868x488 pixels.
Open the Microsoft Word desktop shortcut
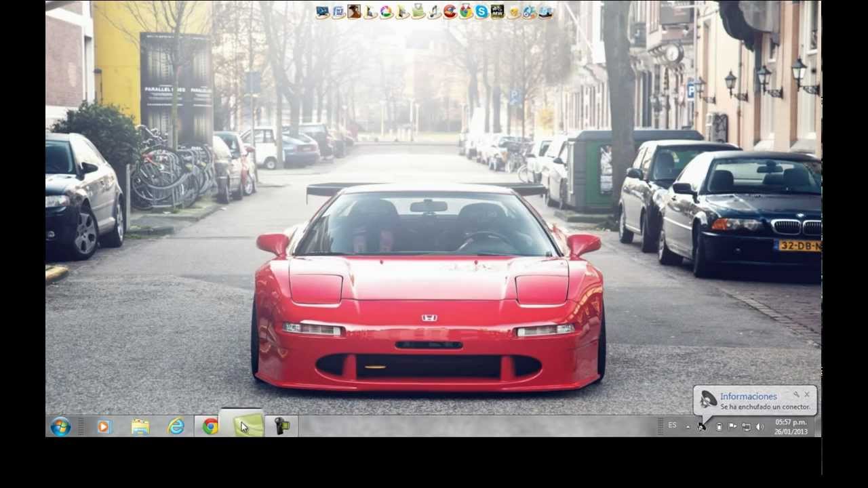(x=338, y=10)
